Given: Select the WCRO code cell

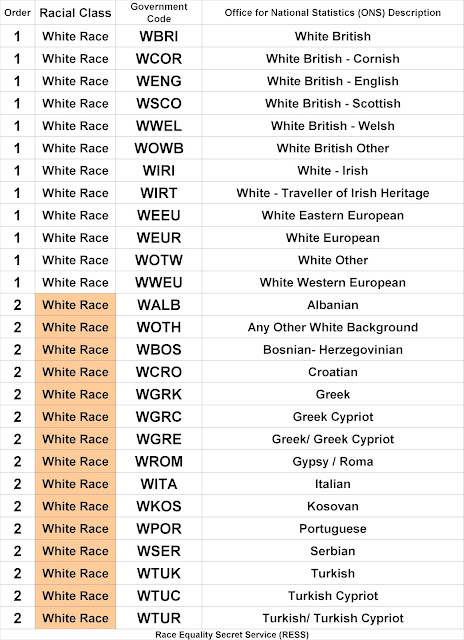Looking at the screenshot, I should pyautogui.click(x=159, y=372).
